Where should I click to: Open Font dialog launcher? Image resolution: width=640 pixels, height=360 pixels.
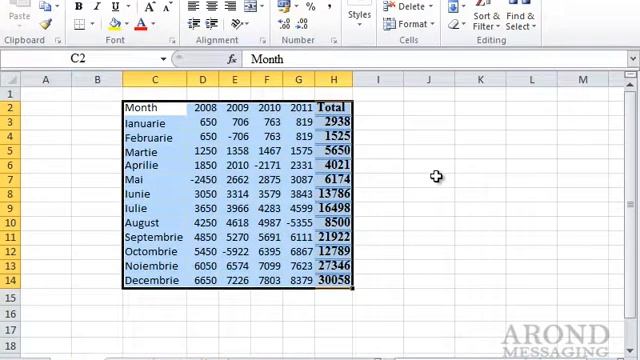click(172, 40)
